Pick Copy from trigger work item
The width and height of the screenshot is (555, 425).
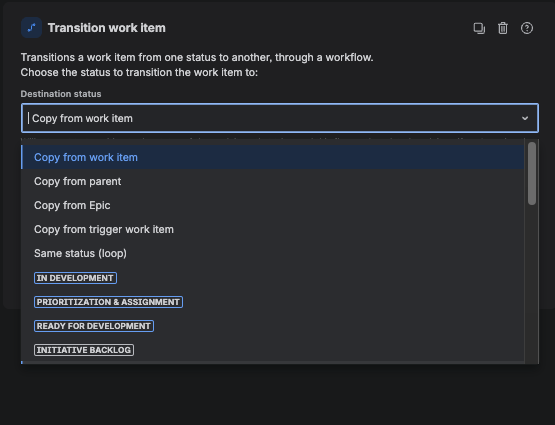[273, 229]
